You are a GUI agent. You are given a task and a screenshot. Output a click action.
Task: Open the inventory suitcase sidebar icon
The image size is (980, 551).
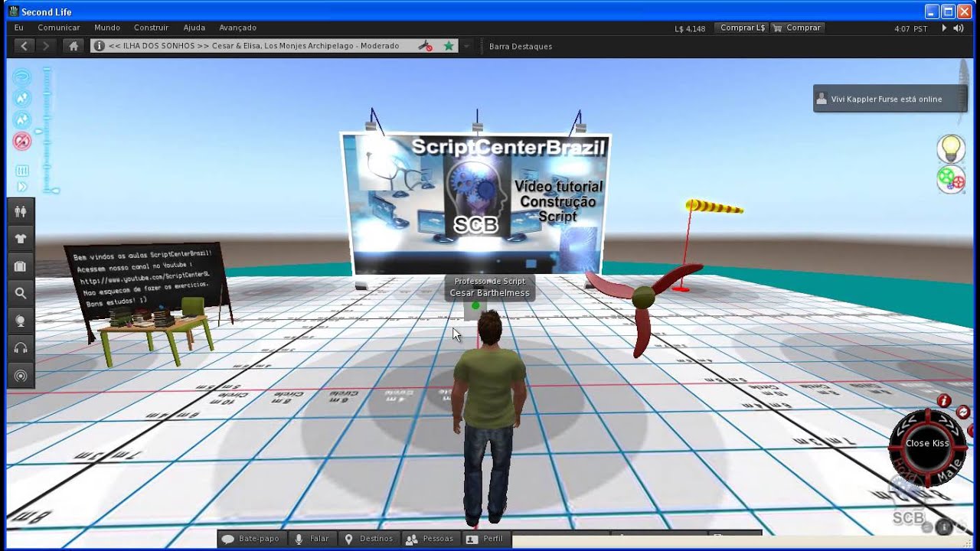click(21, 266)
